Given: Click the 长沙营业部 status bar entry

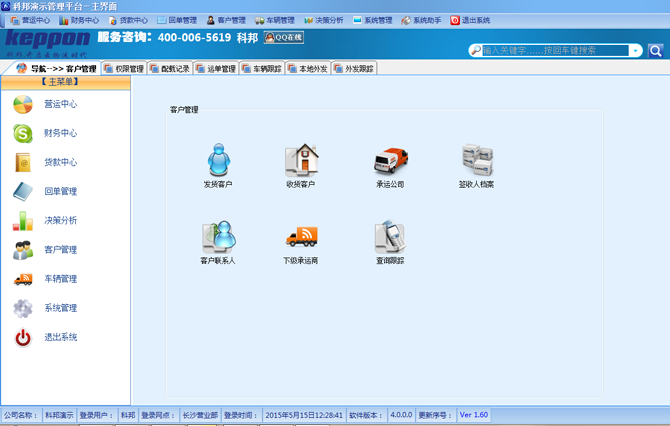Looking at the screenshot, I should [200, 415].
